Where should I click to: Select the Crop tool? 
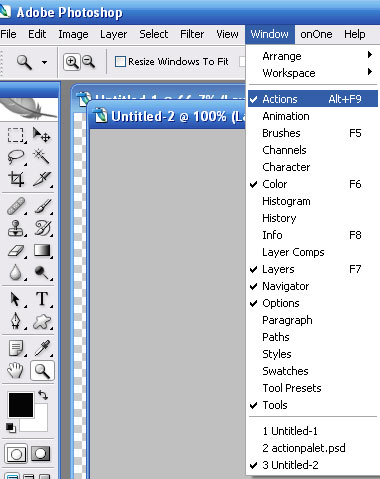[x=16, y=179]
